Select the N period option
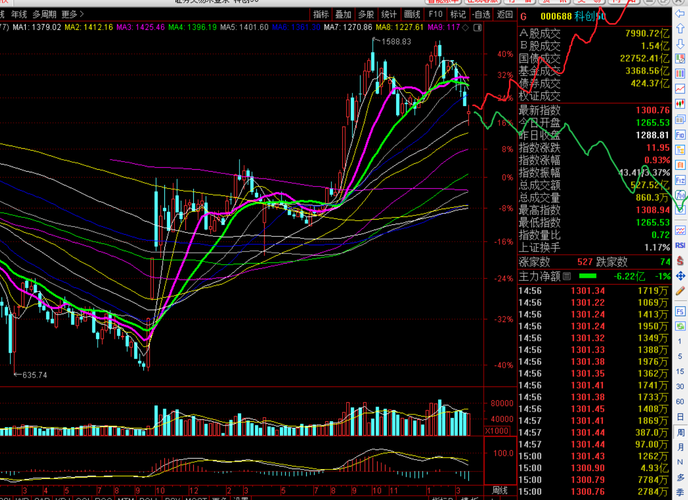This screenshot has width=688, height=500. pos(680,462)
